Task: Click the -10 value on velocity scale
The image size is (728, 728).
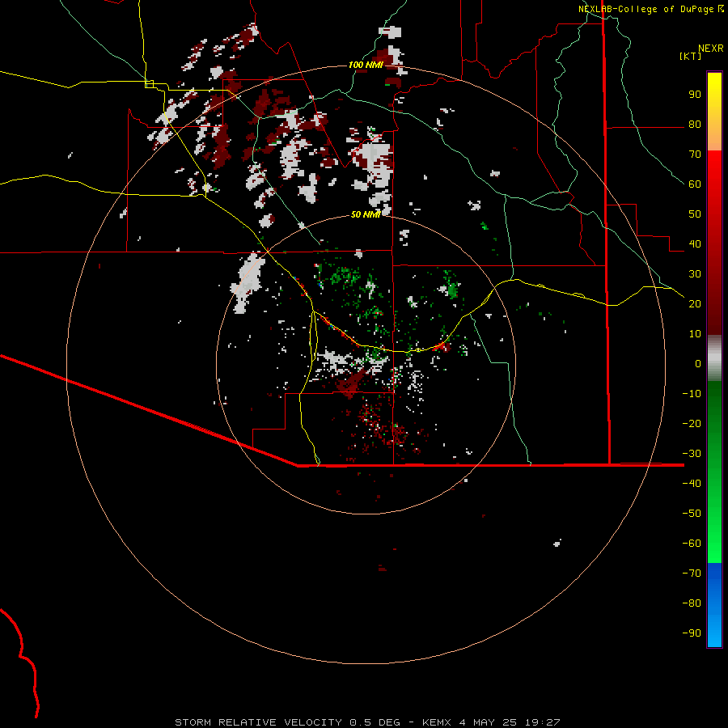Action: coord(692,394)
